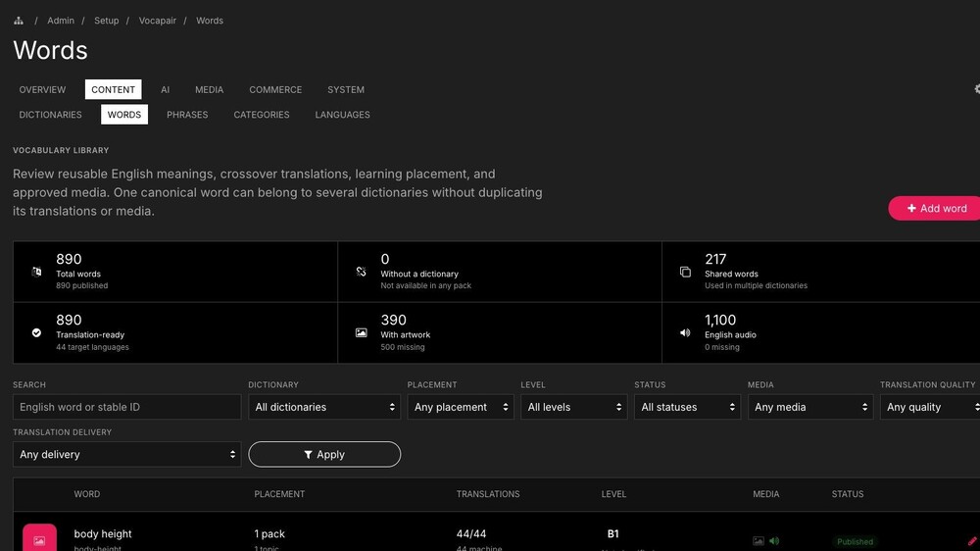Open the CATEGORIES sub-tab
This screenshot has height=551, width=980.
tap(262, 115)
